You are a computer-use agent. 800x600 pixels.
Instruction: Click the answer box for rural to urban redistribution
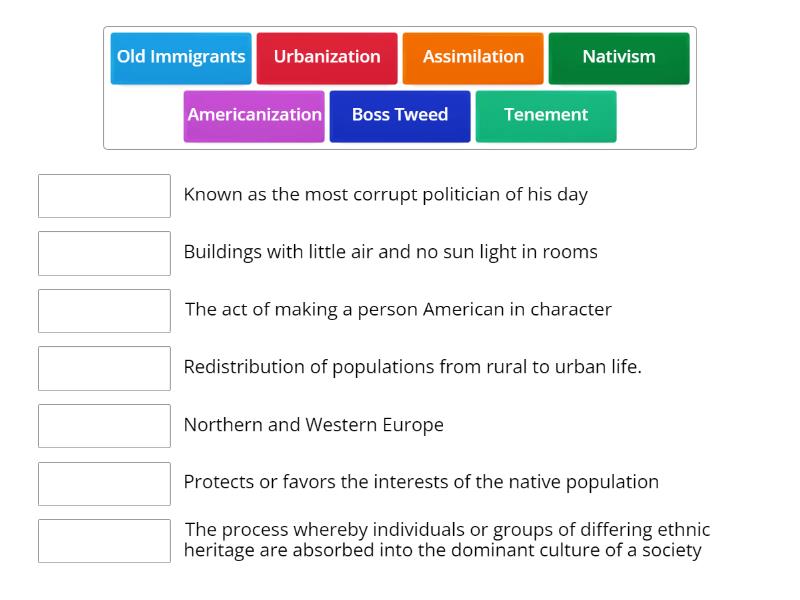[104, 368]
